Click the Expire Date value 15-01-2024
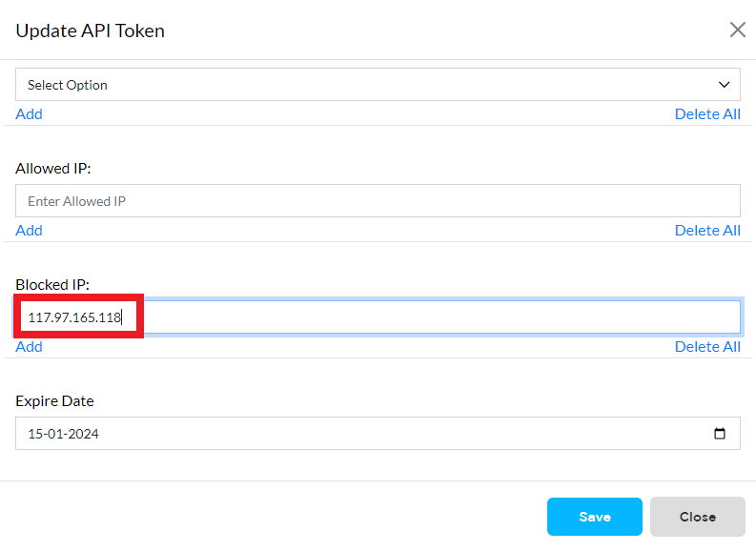Screen dimensions: 756x551 coord(63,434)
